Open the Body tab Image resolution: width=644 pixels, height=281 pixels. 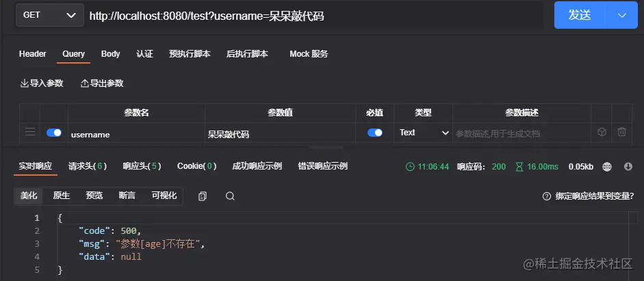tap(110, 54)
